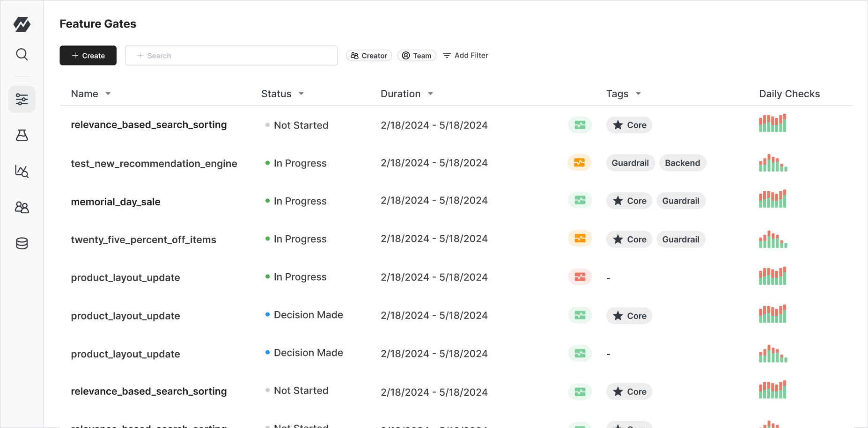Click the Daily Checks column header

[x=789, y=94]
